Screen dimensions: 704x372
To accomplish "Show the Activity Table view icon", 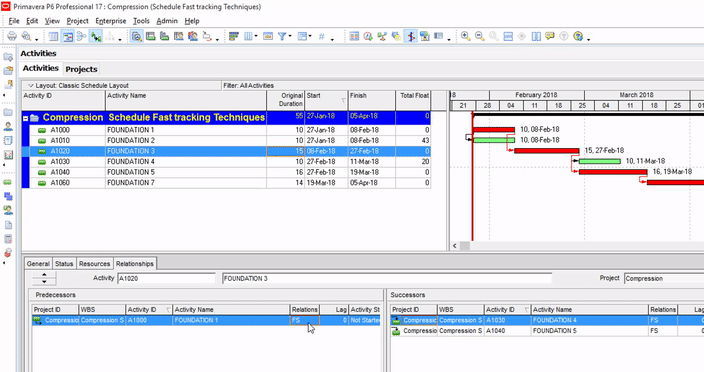I will 53,36.
